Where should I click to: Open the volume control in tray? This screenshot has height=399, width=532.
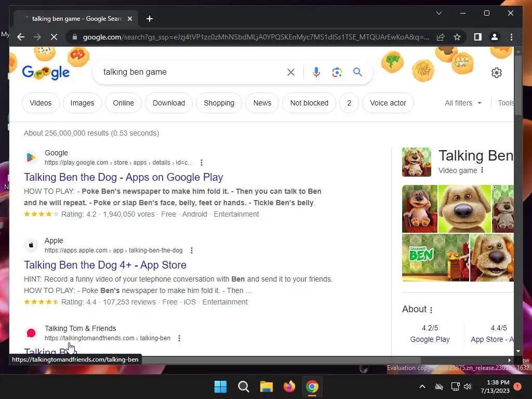pos(468,387)
